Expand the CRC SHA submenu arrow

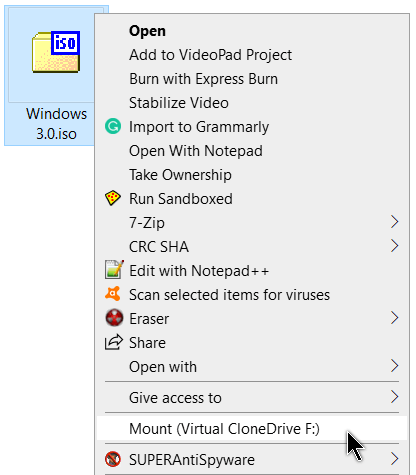[x=395, y=246]
